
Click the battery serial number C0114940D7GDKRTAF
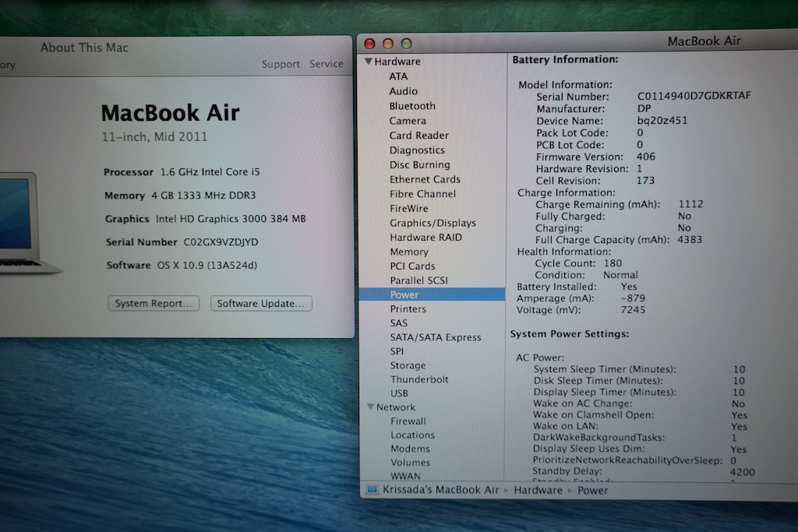(x=694, y=96)
